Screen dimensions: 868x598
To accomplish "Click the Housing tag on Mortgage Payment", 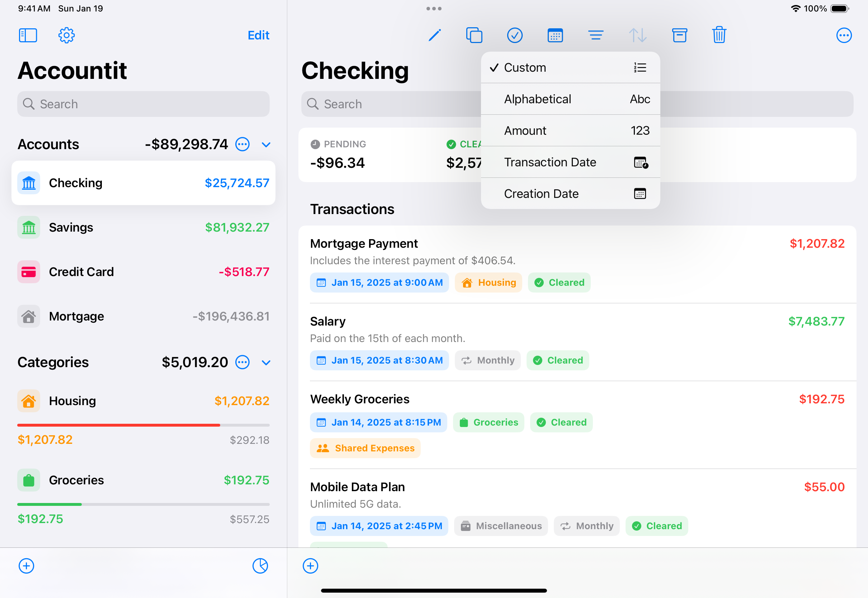I will click(489, 283).
